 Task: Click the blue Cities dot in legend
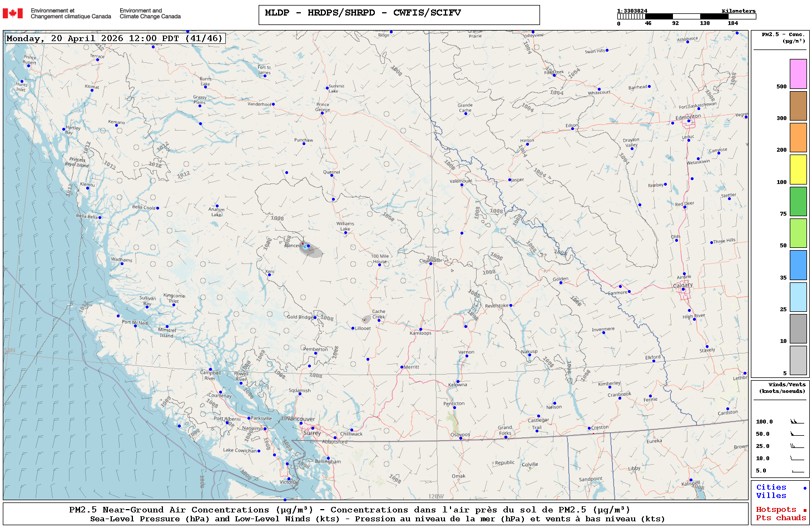(x=805, y=488)
